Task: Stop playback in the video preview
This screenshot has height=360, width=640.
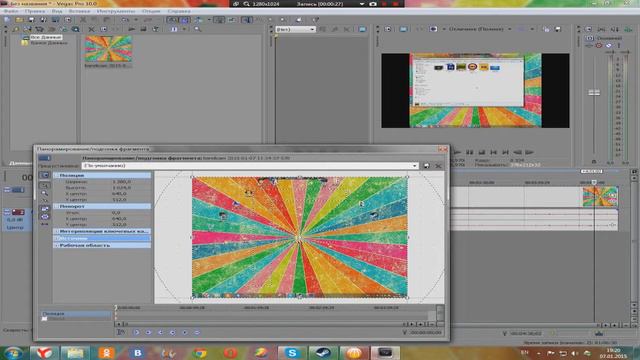Action: click(x=482, y=152)
